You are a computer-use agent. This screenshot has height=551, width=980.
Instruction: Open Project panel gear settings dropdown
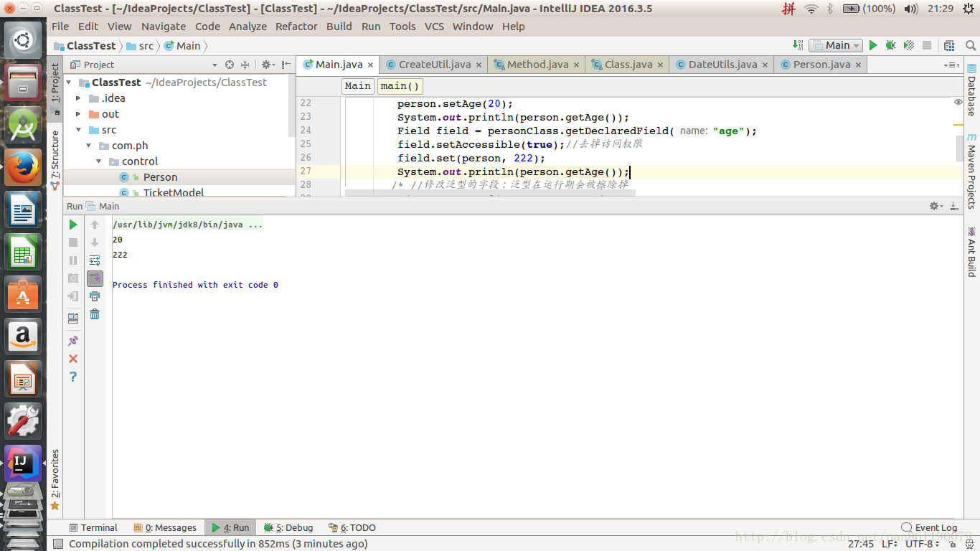coord(268,65)
